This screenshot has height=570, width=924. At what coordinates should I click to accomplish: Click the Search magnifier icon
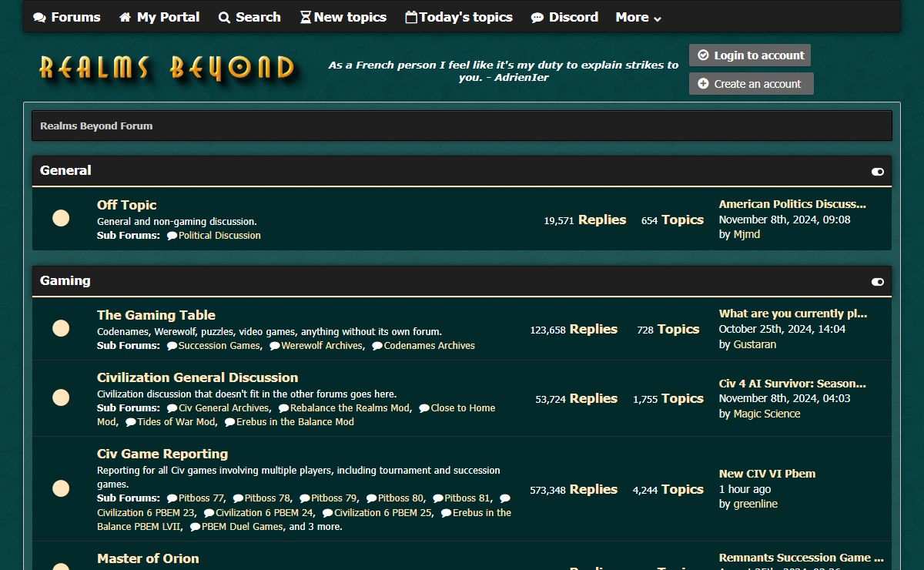coord(224,18)
